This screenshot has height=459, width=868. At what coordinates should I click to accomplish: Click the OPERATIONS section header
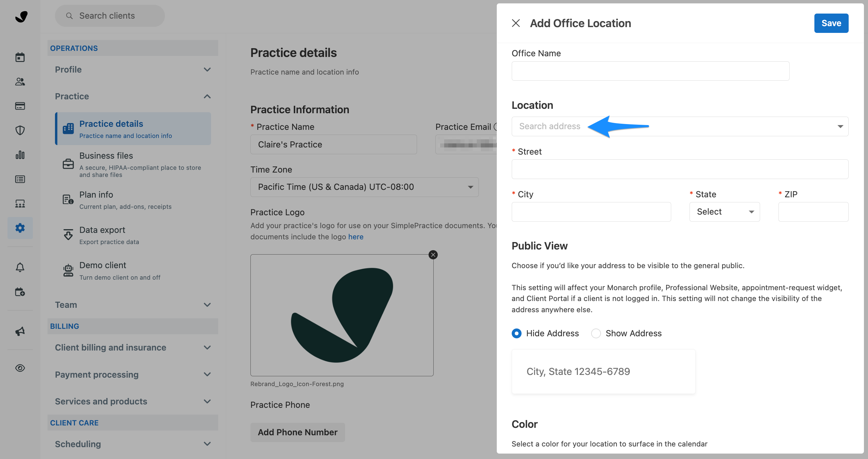[133, 48]
